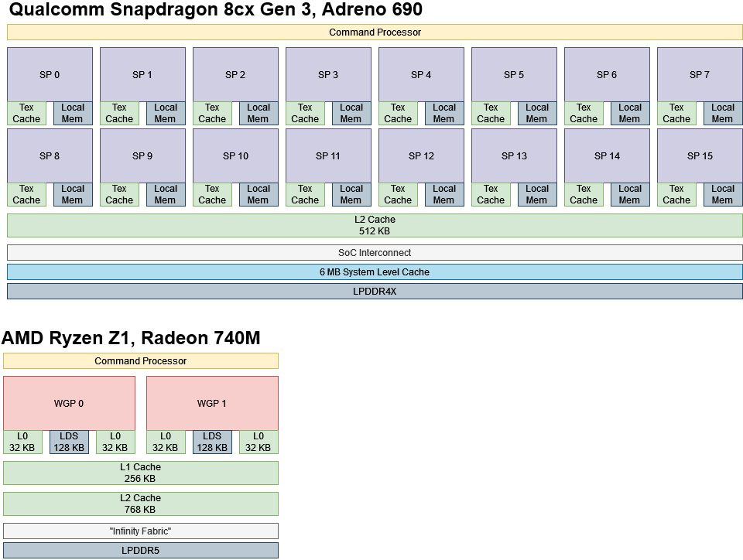Click the first L0 32 KB box under WGP 1
743x560 pixels.
click(166, 442)
